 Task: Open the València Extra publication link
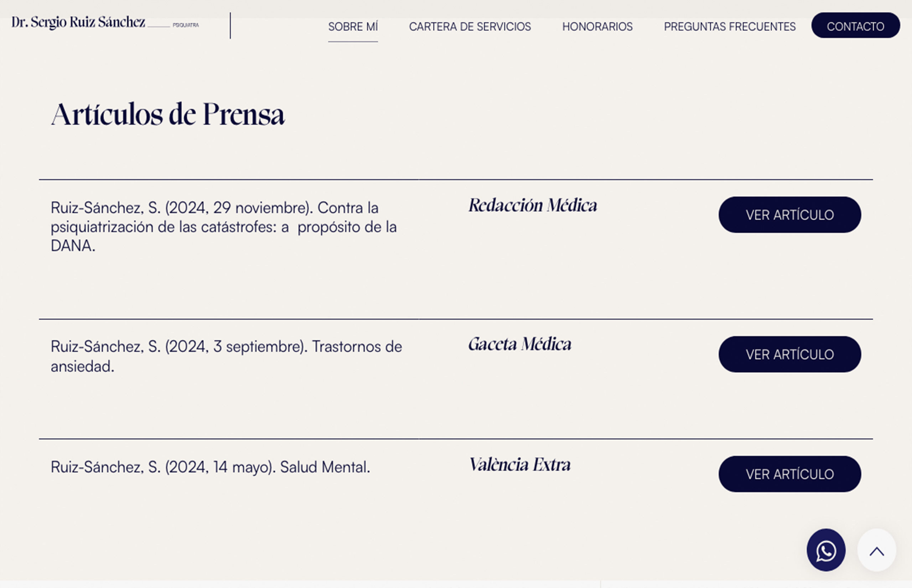(x=520, y=465)
